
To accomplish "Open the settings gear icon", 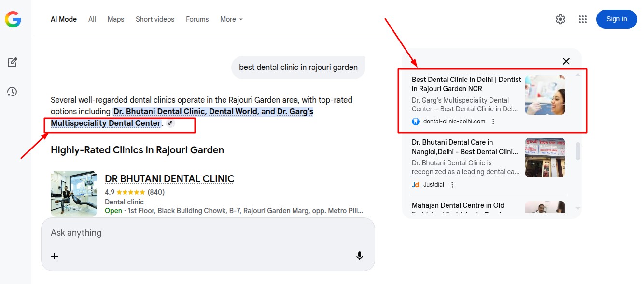I will pyautogui.click(x=560, y=19).
